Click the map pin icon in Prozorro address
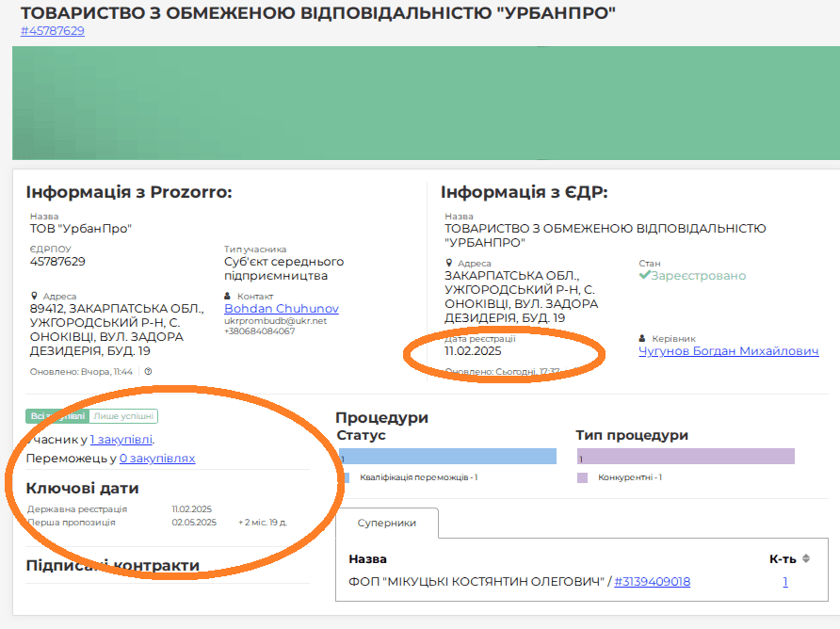 [x=33, y=296]
